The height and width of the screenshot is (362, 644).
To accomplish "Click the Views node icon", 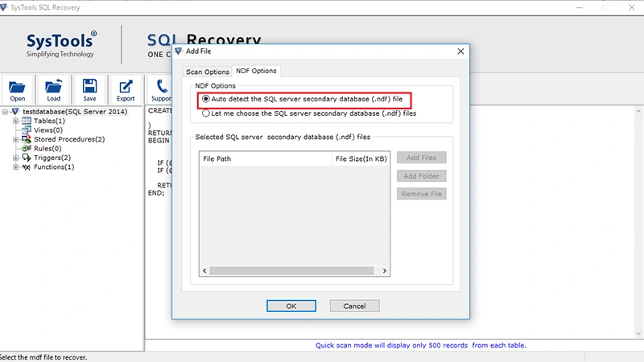I will pos(27,130).
